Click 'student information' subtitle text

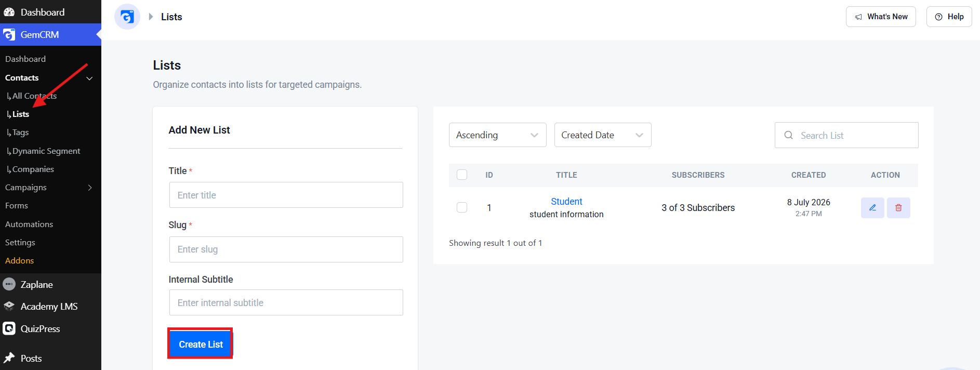pyautogui.click(x=566, y=214)
